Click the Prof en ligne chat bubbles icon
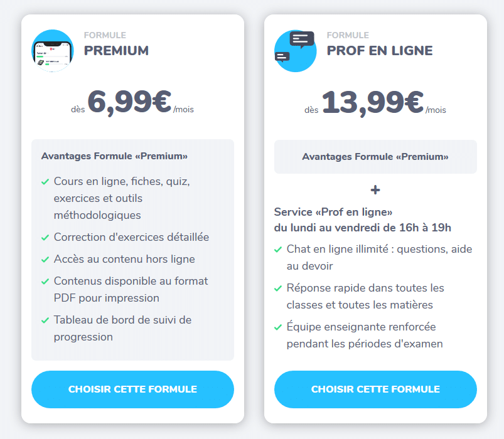 tap(295, 51)
